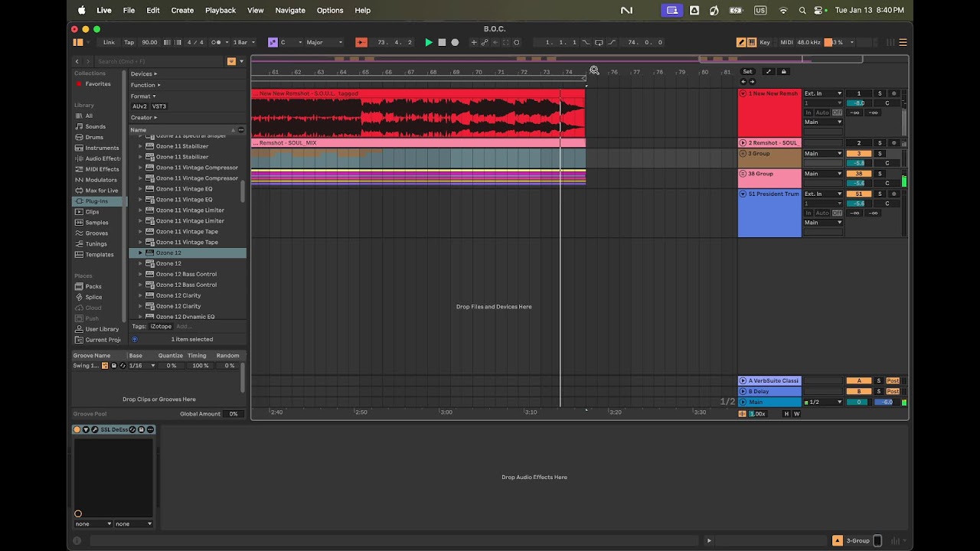Open the Main output dropdown on 3 Group
980x551 pixels.
823,154
